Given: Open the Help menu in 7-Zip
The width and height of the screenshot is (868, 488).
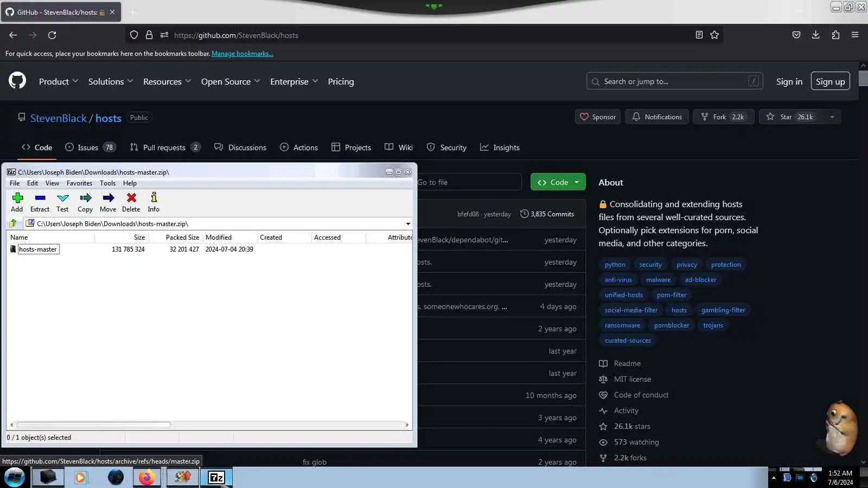Looking at the screenshot, I should point(130,183).
